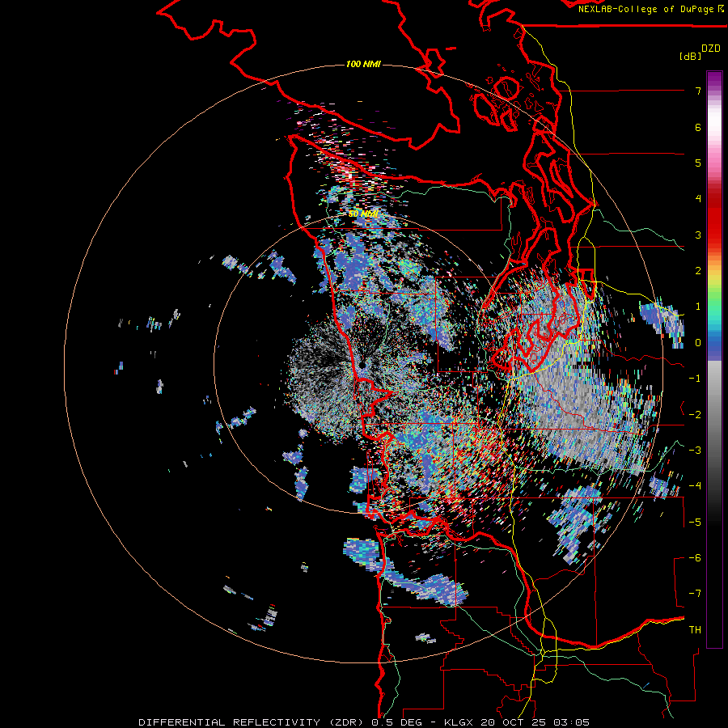The image size is (728, 728).
Task: Click the radar site center dot
Action: [362, 366]
